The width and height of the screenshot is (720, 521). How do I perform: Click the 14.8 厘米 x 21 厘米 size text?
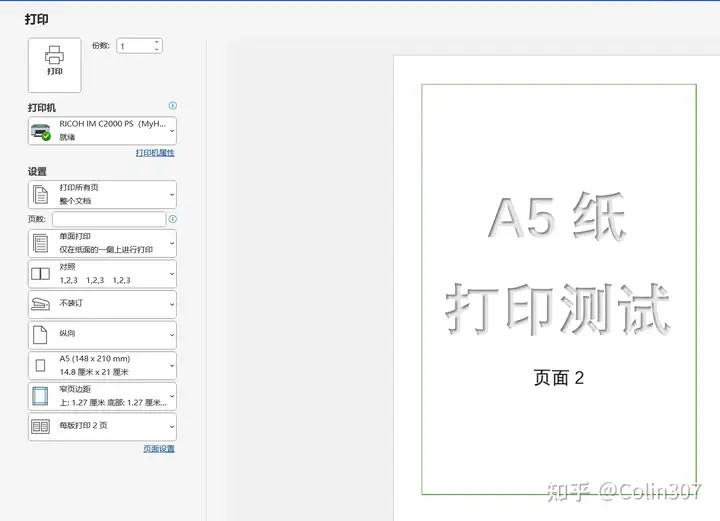point(94,372)
